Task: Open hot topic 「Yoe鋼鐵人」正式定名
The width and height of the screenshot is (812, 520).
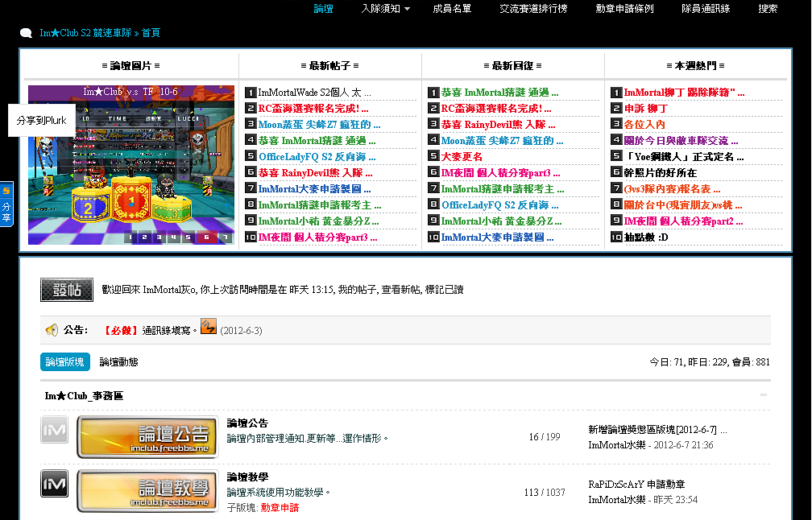Action: point(684,157)
